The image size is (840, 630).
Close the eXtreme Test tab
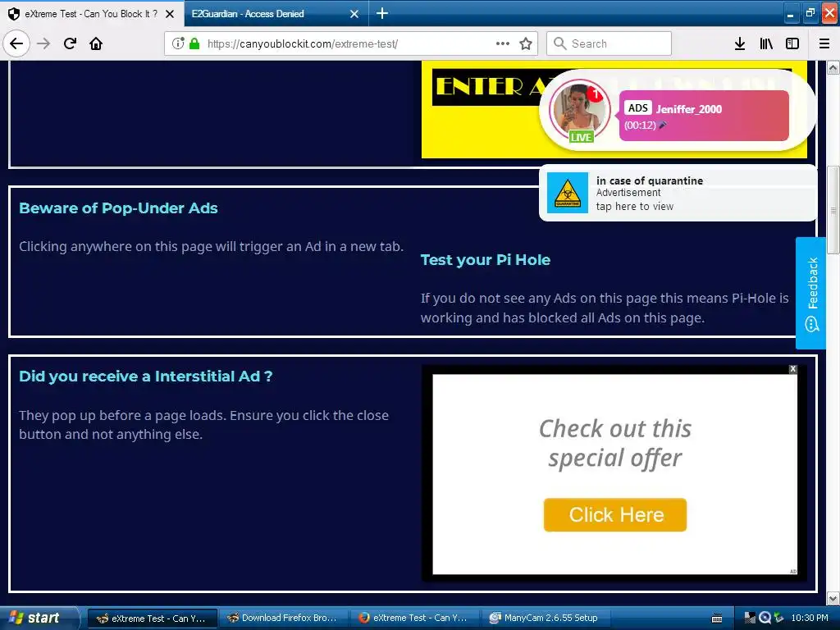point(170,14)
